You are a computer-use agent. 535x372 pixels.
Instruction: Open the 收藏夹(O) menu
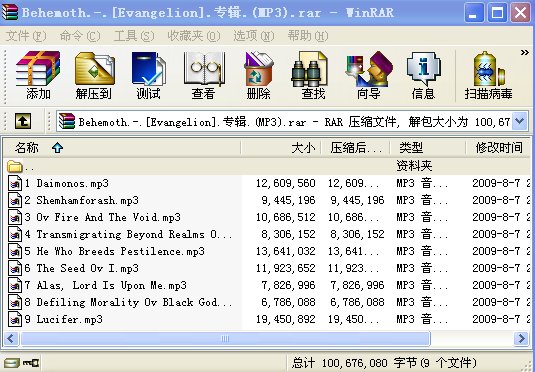[x=194, y=36]
